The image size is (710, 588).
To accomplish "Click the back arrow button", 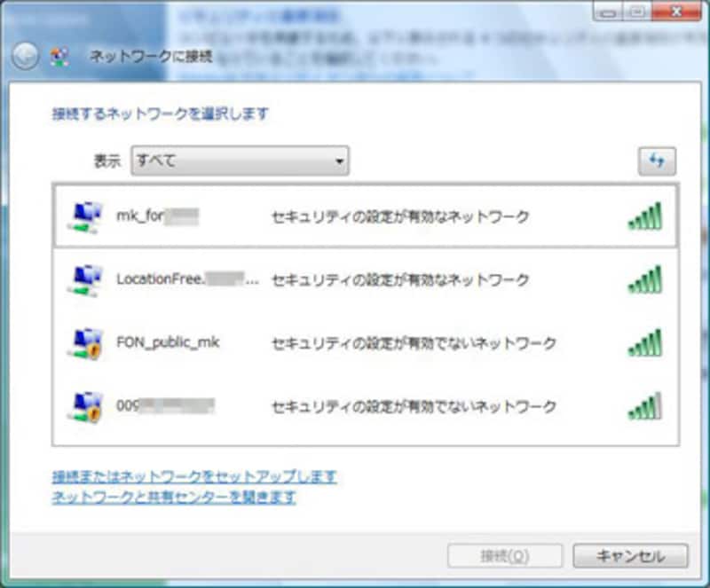I will pyautogui.click(x=26, y=56).
